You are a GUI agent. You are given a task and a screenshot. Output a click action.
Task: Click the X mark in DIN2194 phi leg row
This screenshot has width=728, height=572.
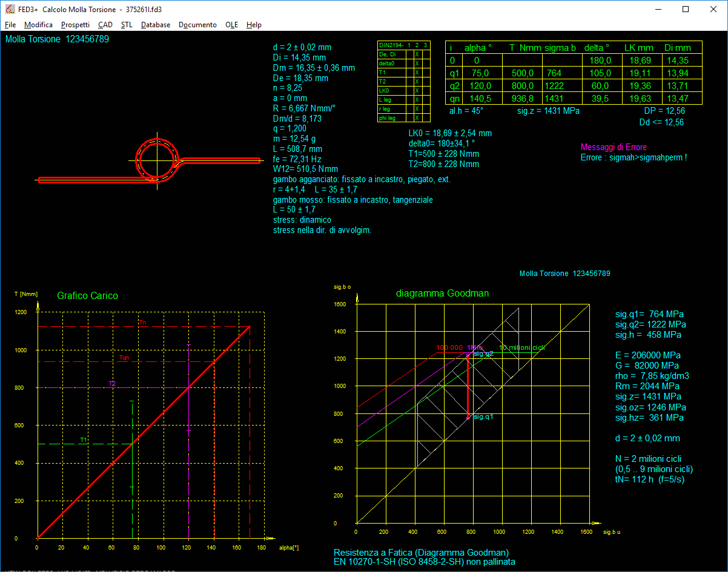tap(417, 118)
